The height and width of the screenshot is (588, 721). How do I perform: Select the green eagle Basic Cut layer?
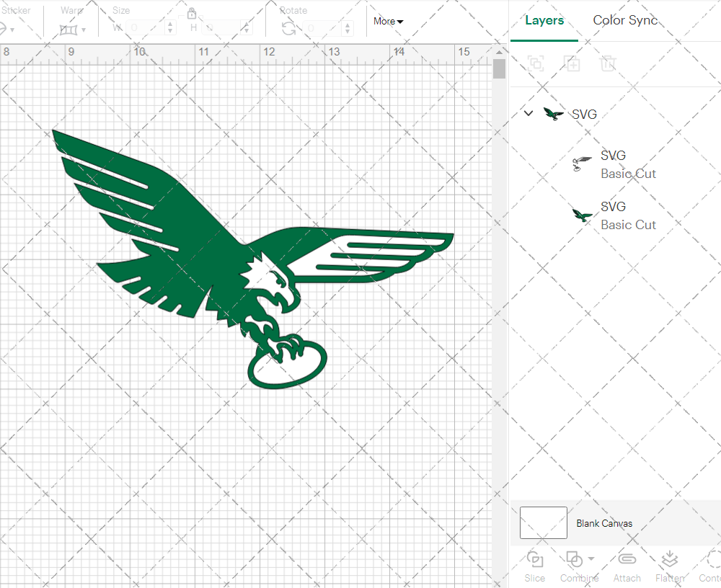coord(627,215)
